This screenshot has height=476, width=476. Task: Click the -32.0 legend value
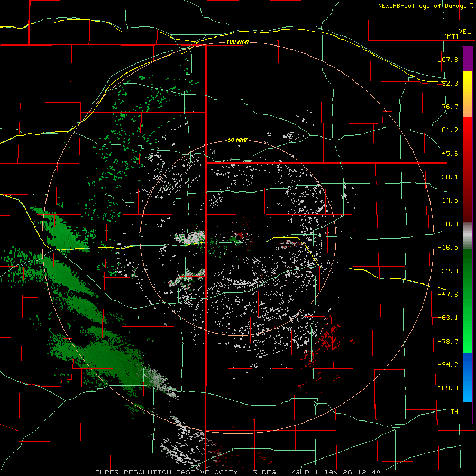click(x=448, y=271)
